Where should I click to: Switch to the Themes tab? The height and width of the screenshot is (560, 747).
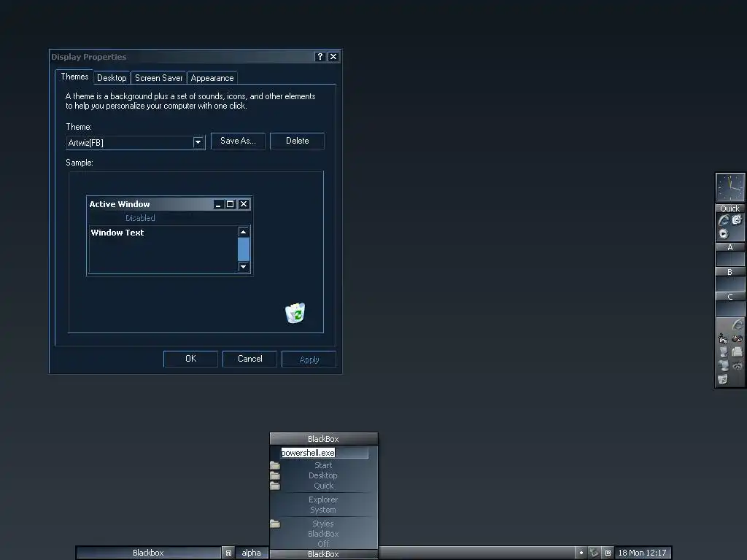(74, 77)
